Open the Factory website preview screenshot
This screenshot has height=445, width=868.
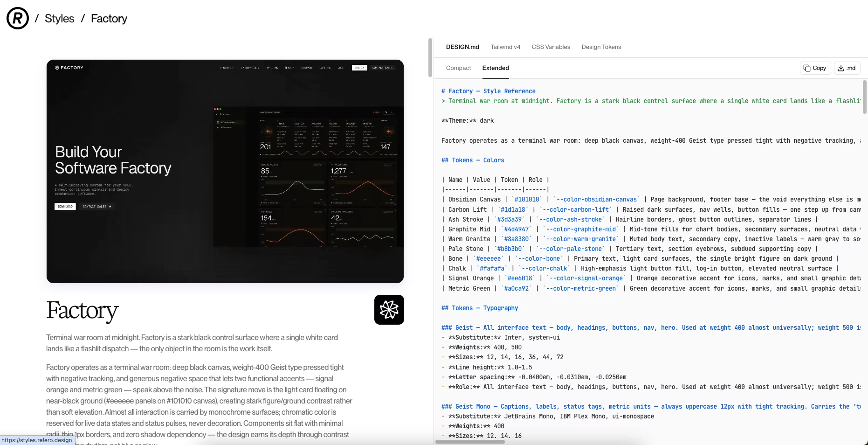pos(225,171)
